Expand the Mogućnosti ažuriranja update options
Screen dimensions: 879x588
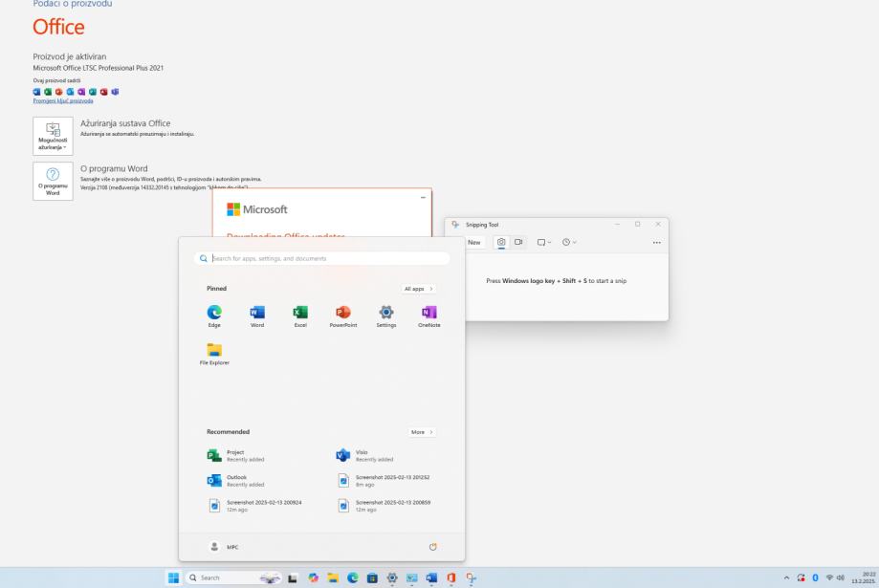tap(53, 136)
